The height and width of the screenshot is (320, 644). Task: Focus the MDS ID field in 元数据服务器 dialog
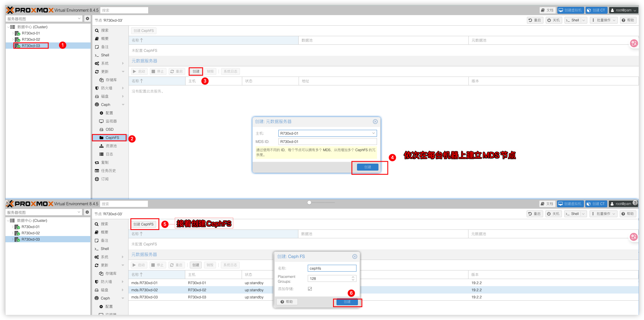[x=327, y=141]
